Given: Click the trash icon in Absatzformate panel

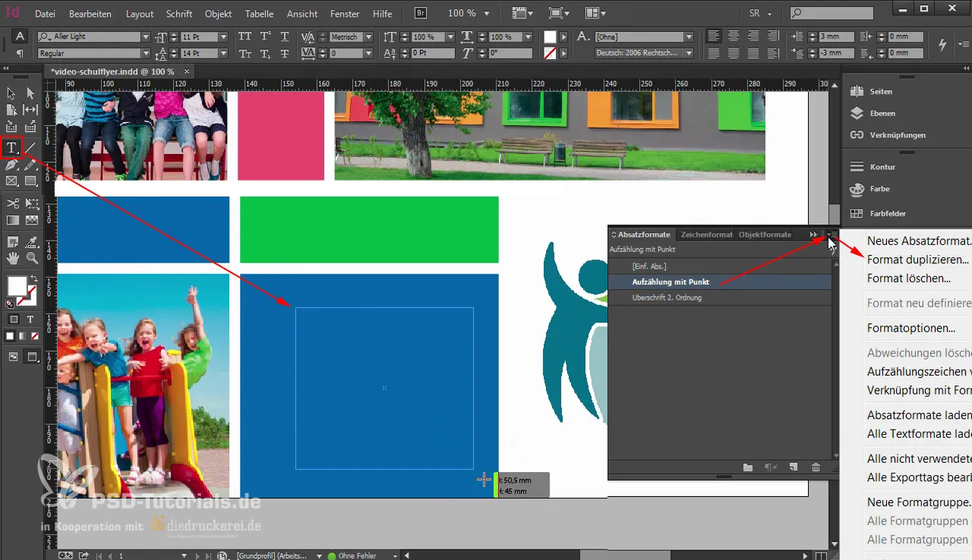Looking at the screenshot, I should point(816,467).
